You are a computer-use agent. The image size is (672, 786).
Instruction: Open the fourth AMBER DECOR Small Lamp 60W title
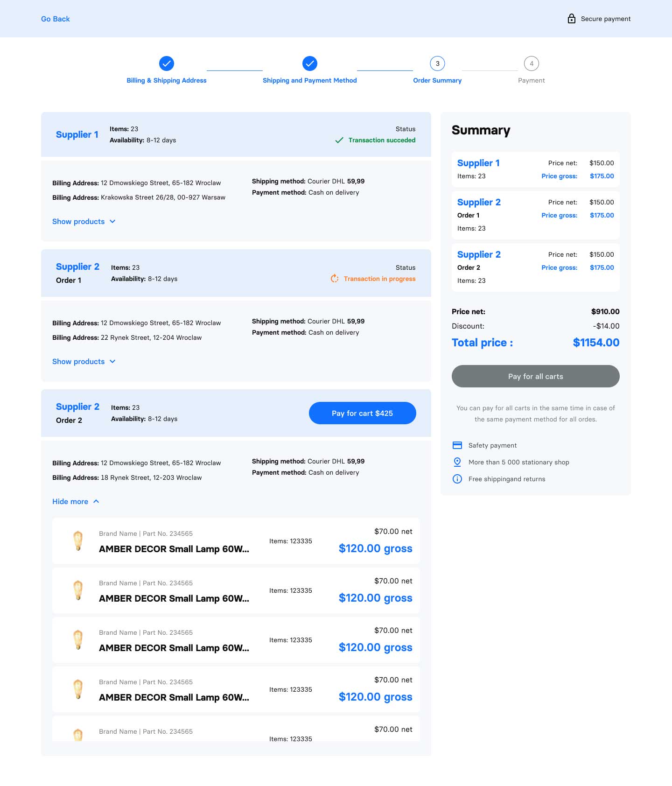[174, 698]
